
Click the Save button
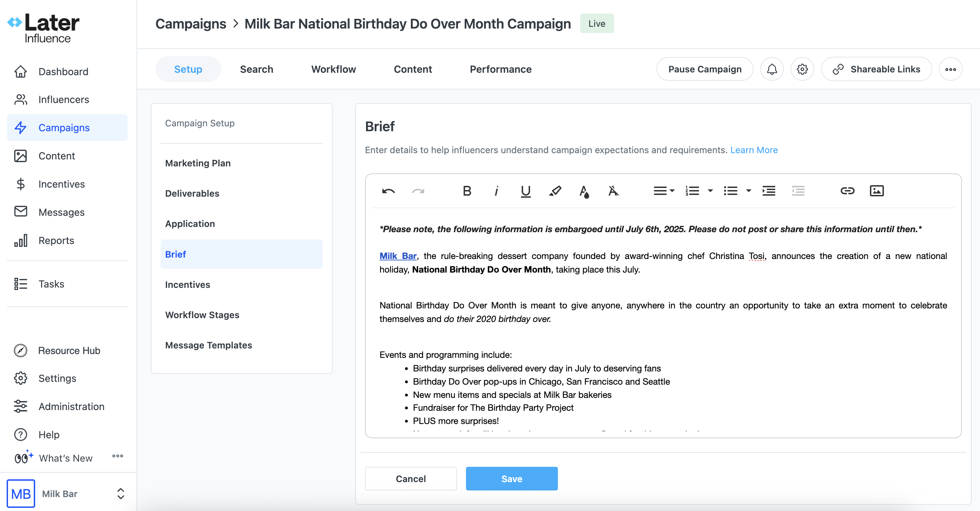[x=511, y=479]
